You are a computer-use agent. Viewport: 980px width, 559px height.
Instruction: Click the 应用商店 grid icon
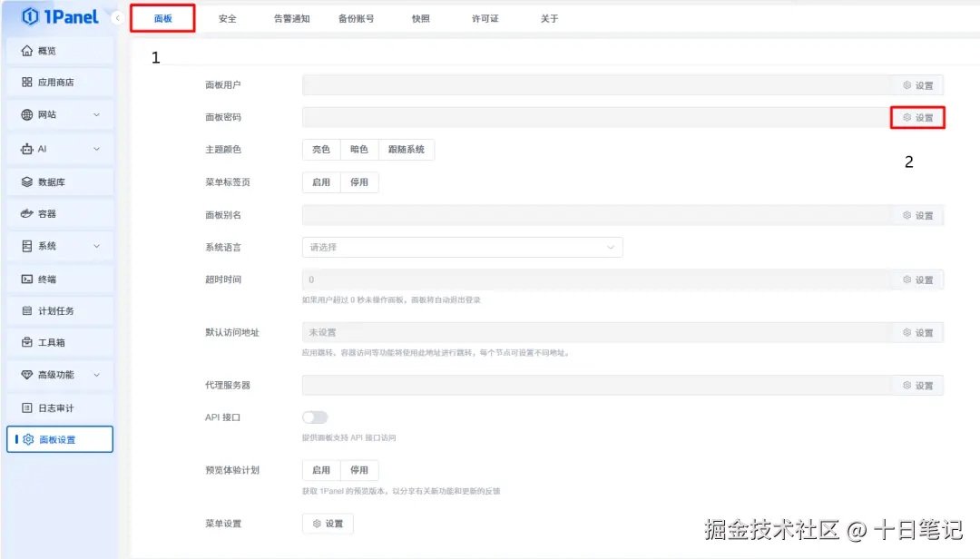tap(27, 82)
